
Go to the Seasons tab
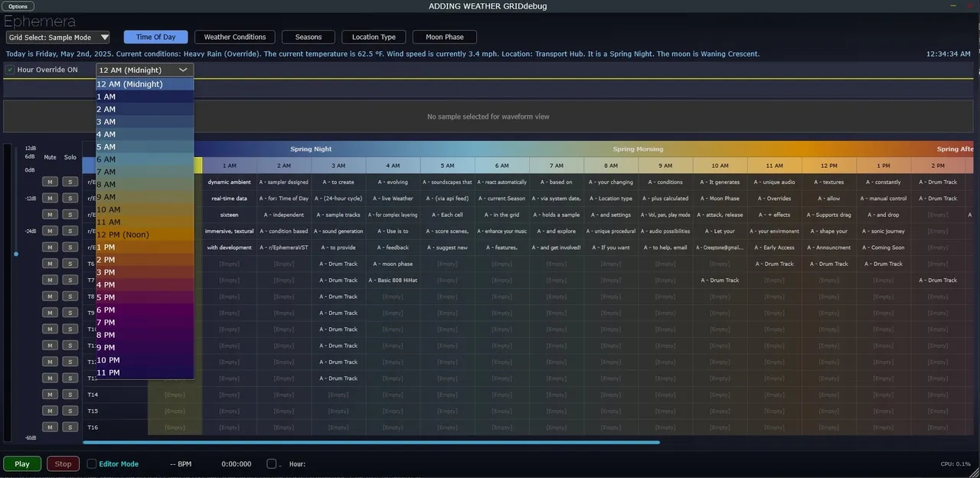pyautogui.click(x=309, y=37)
